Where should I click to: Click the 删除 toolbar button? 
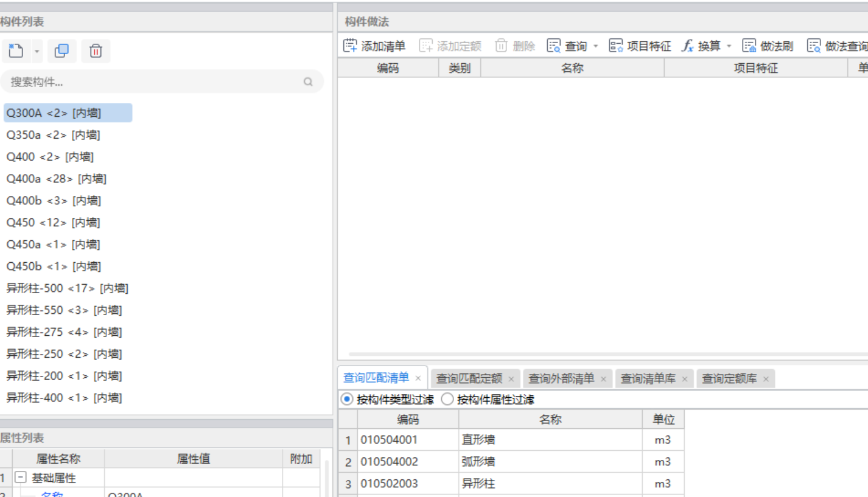point(515,46)
